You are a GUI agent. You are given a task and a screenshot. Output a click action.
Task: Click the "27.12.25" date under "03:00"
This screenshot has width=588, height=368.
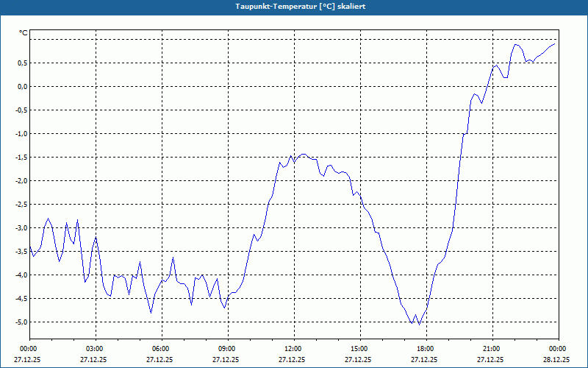tap(93, 360)
